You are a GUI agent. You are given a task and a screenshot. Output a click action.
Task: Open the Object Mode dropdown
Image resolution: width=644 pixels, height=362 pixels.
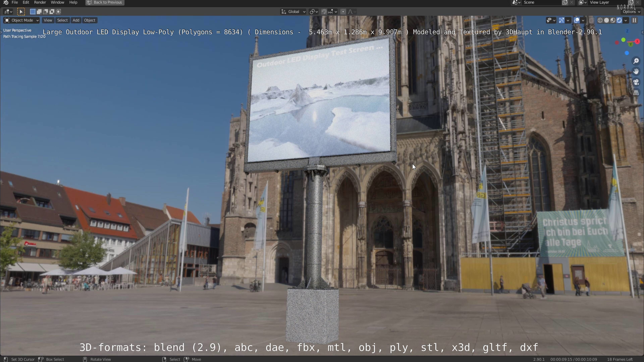(x=21, y=20)
